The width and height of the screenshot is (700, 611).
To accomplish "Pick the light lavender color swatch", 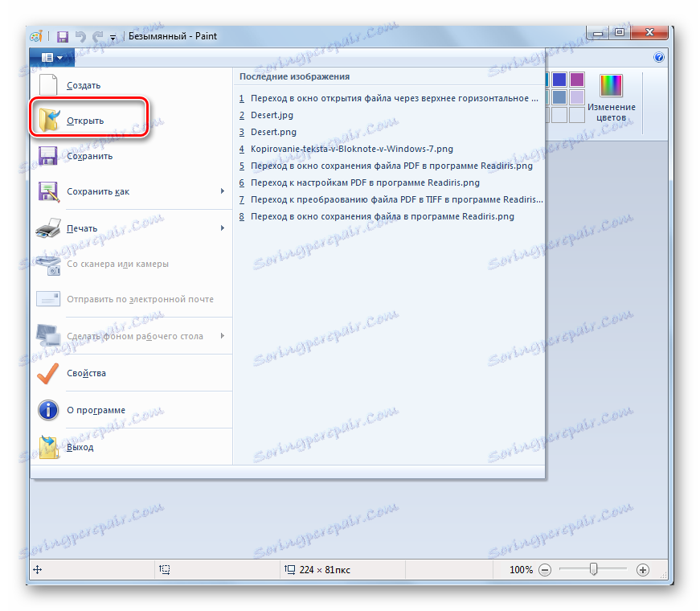I will point(577,97).
